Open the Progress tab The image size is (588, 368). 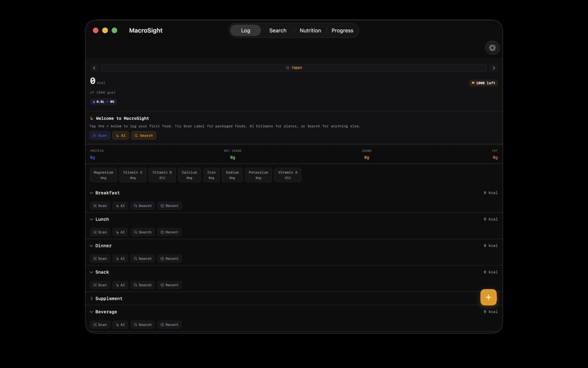point(342,30)
